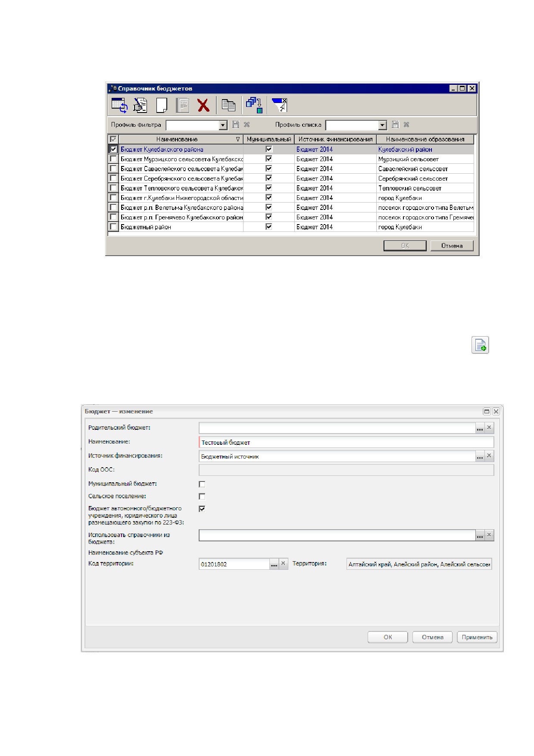Close the Справочник бюджетов window
The width and height of the screenshot is (534, 756).
coord(472,88)
